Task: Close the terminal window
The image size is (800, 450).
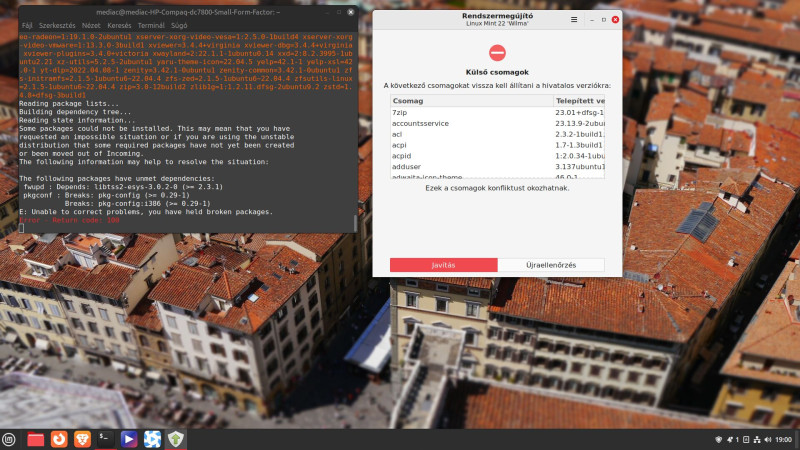Action: click(351, 12)
